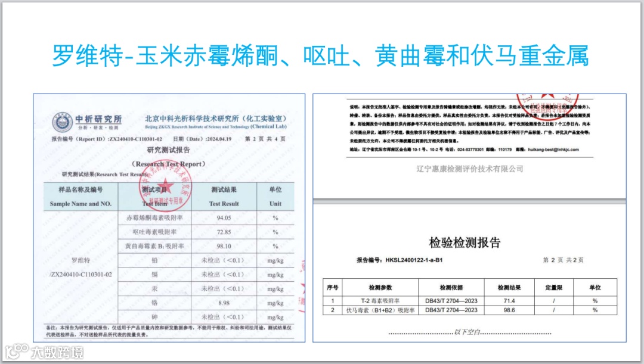Click the report number HKSL2400122-1-a-B1
The height and width of the screenshot is (364, 644).
coord(414,260)
